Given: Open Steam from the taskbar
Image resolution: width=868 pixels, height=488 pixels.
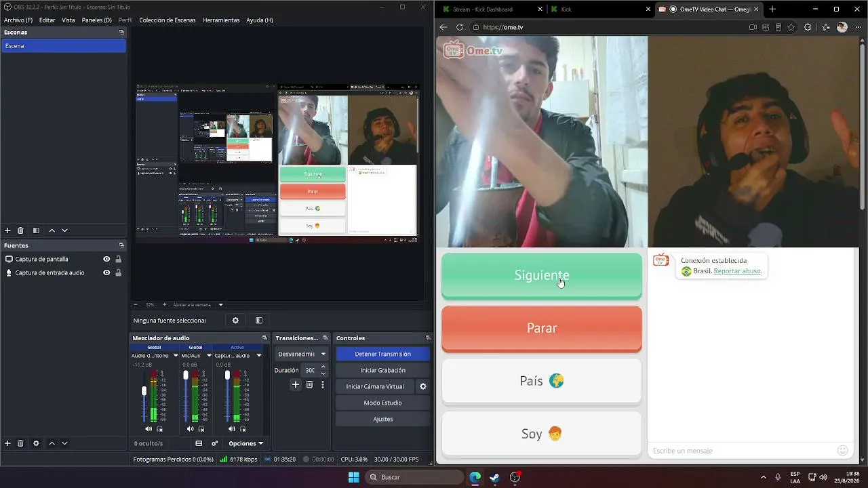Looking at the screenshot, I should [x=495, y=477].
